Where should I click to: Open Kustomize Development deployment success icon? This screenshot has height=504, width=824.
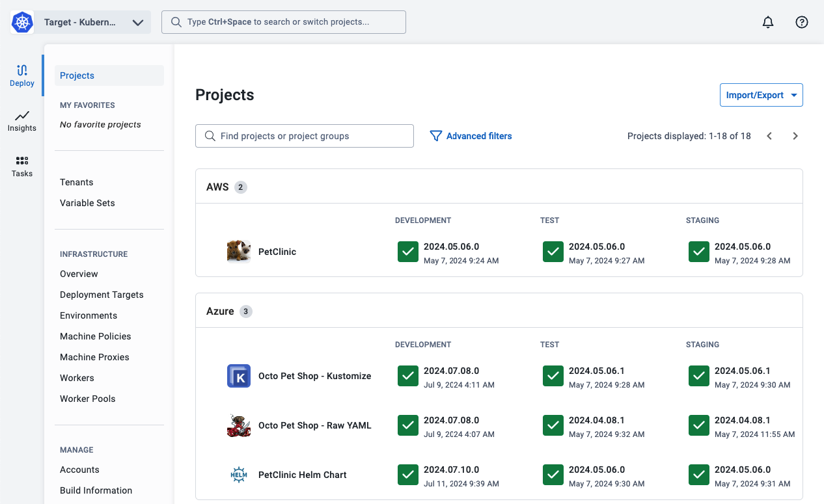[408, 376]
